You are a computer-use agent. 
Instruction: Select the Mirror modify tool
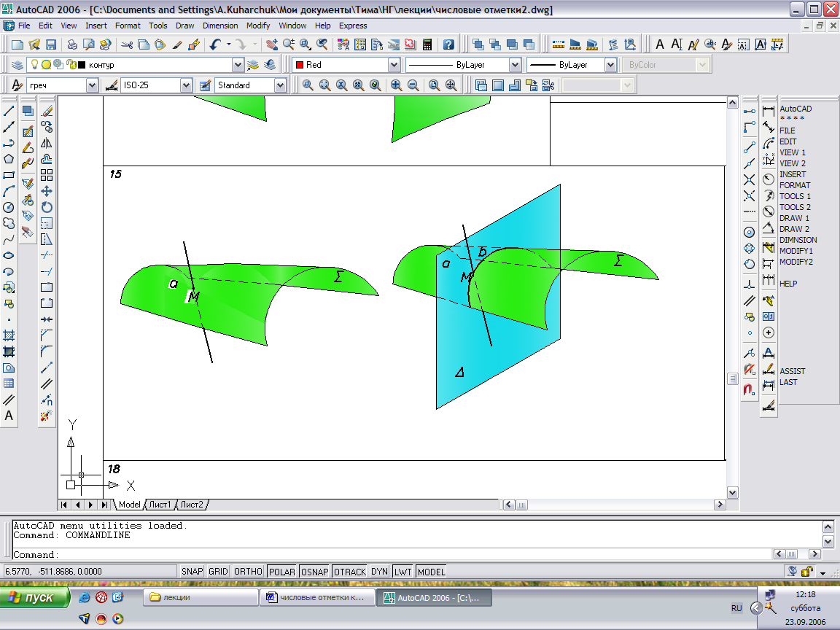(47, 144)
